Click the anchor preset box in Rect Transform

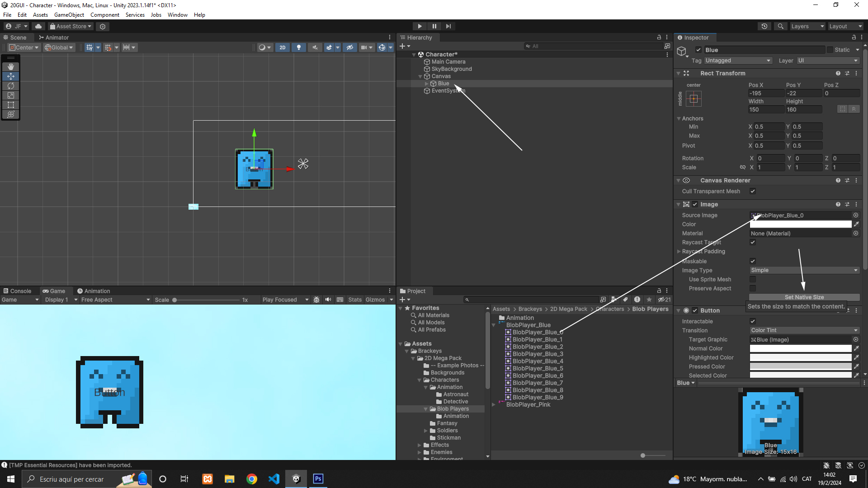pos(693,99)
